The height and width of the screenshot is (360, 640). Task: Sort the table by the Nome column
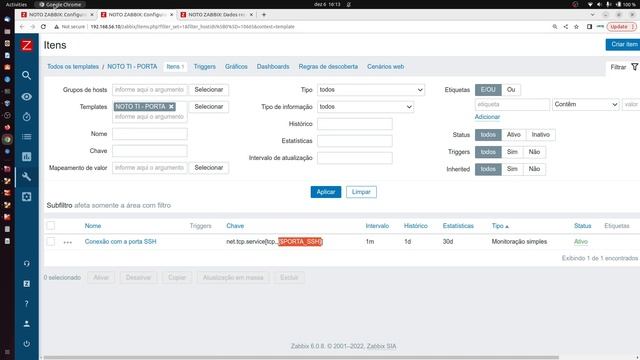click(x=93, y=226)
